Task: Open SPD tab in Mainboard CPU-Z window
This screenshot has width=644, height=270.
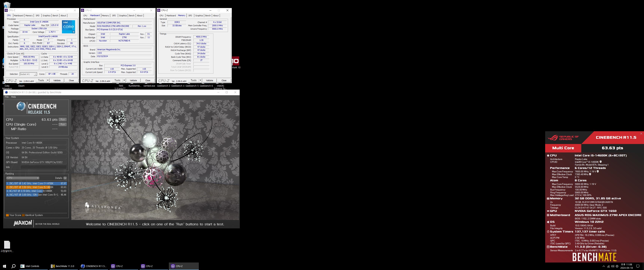Action: pyautogui.click(x=114, y=16)
